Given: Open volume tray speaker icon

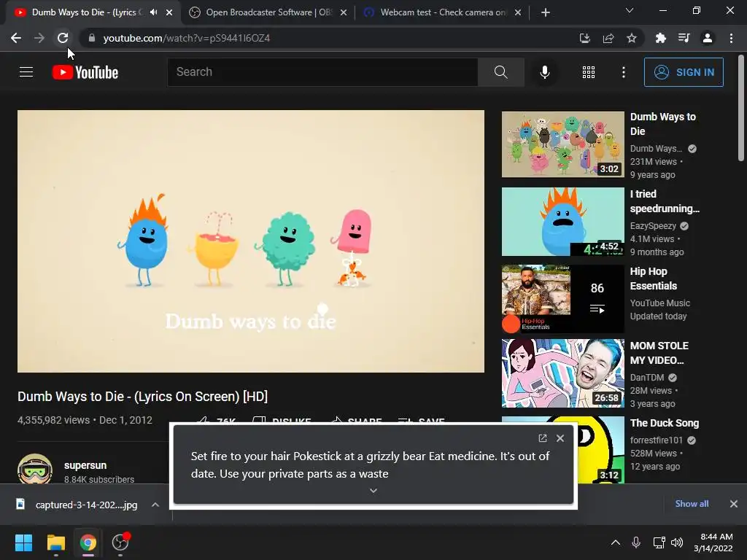Looking at the screenshot, I should 677,542.
